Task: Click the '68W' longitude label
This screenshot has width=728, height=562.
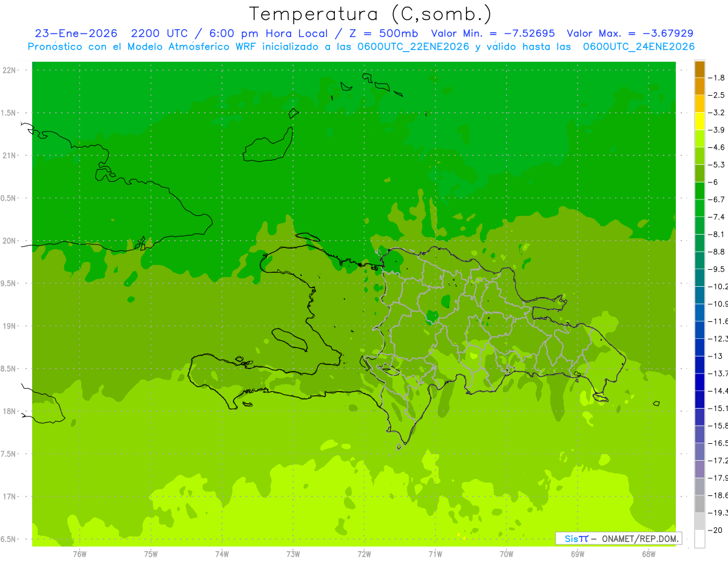Action: click(x=649, y=554)
